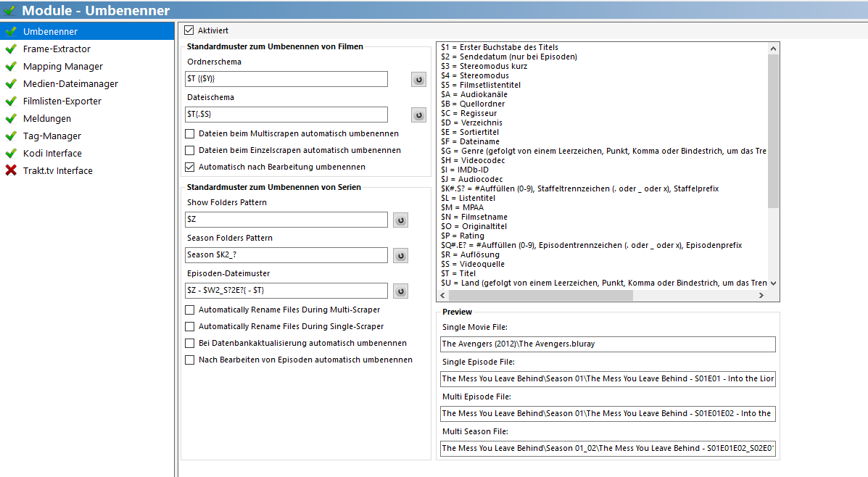Reset the Dateischema pattern to default
This screenshot has height=477, width=868.
[x=418, y=115]
